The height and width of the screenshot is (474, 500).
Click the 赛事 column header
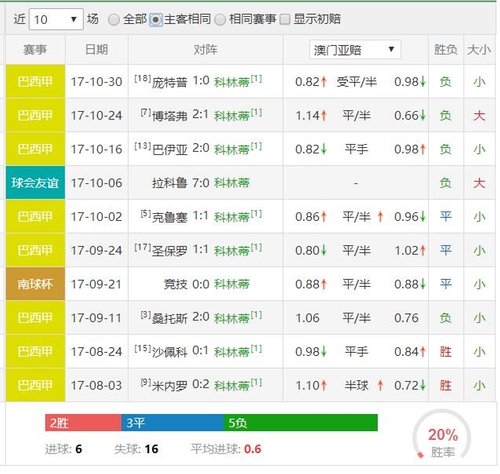point(35,50)
